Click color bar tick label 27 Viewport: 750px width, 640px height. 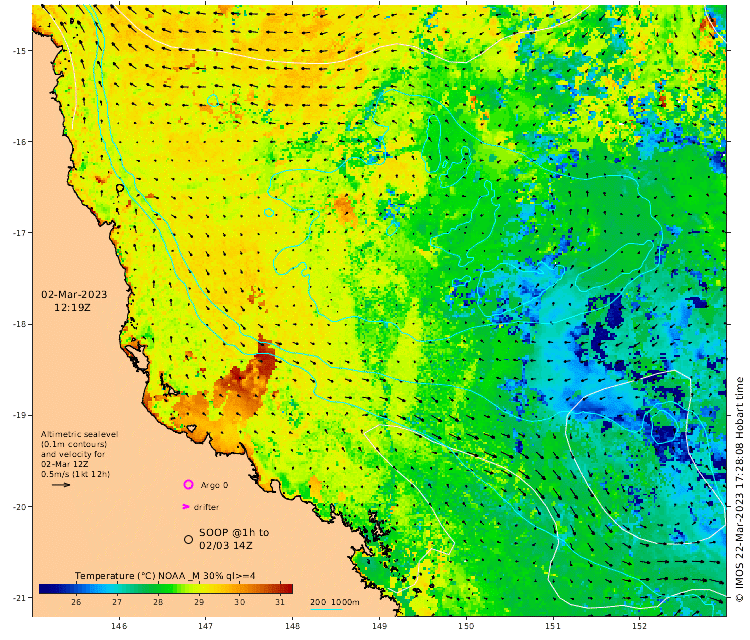[117, 602]
